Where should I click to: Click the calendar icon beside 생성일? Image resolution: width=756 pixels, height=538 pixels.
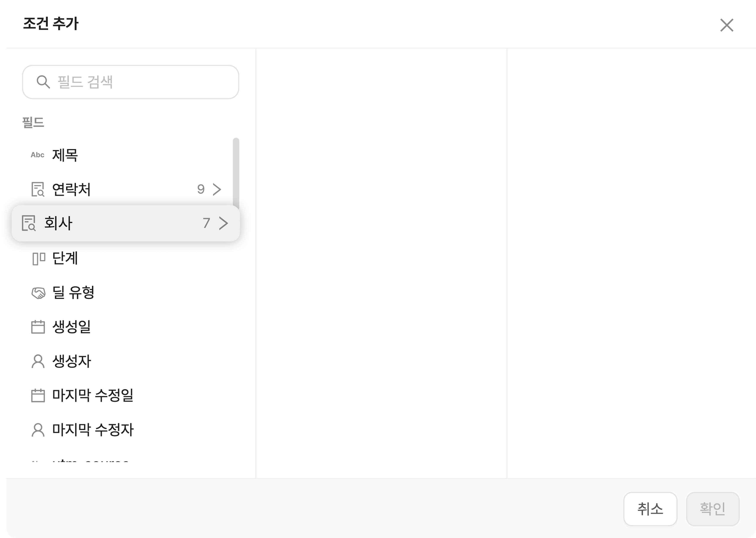click(38, 327)
